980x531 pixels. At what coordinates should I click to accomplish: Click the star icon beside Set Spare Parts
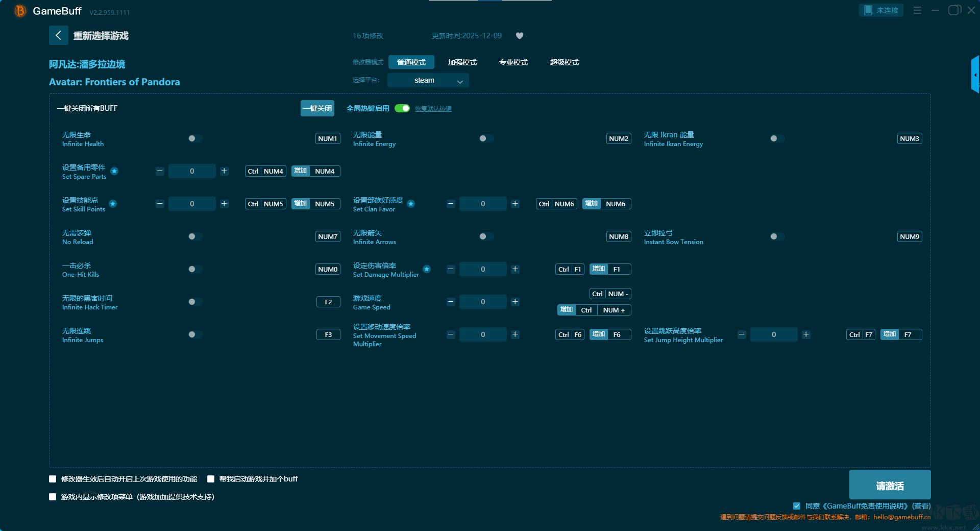[x=114, y=171]
